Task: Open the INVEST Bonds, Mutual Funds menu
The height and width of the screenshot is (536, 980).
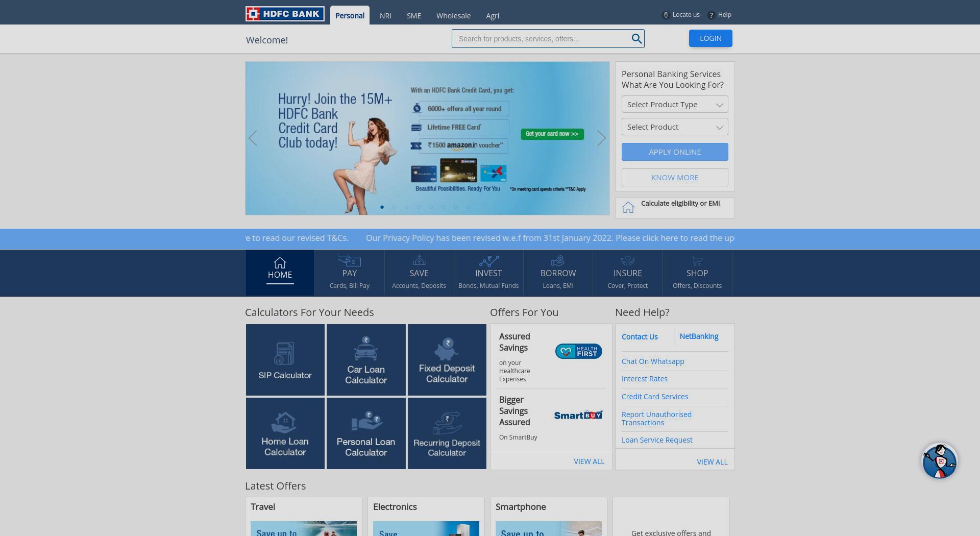Action: [x=488, y=273]
